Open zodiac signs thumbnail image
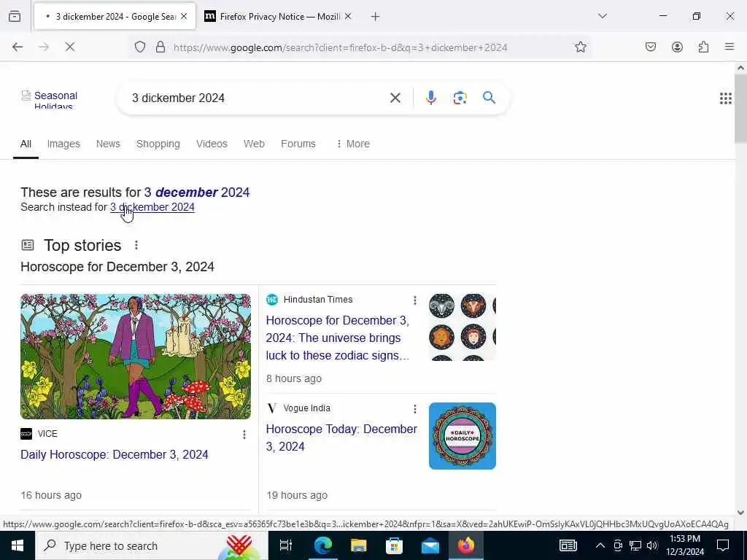This screenshot has width=747, height=560. point(462,327)
